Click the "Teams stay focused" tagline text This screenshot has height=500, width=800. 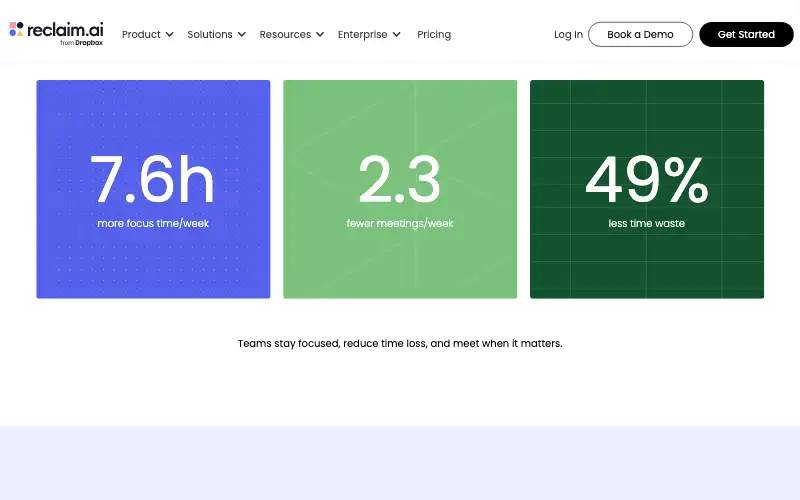point(400,343)
